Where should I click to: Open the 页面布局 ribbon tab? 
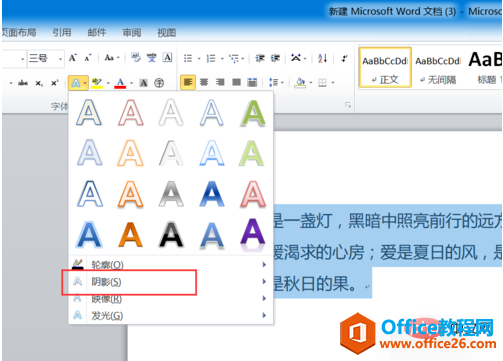[19, 33]
